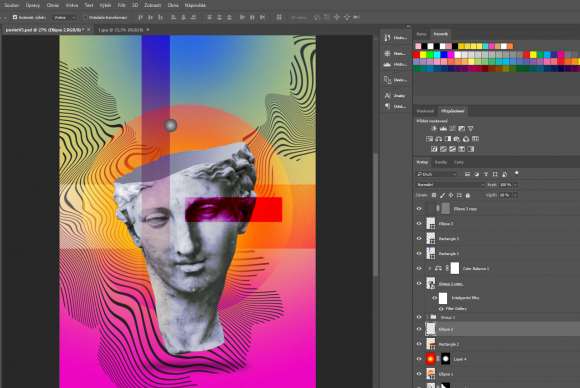The image size is (580, 388).
Task: Add a Color Lookup adjustment (grid icon)
Action: [475, 139]
